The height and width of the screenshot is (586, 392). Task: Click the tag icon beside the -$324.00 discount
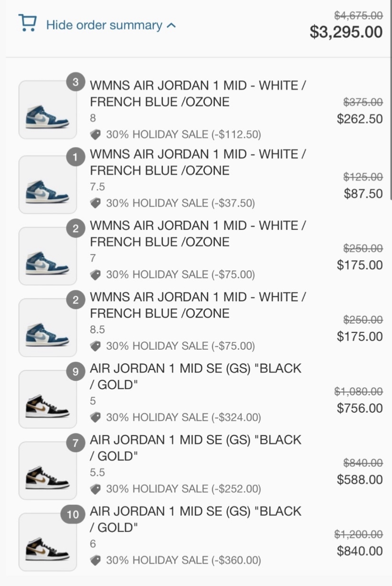(x=95, y=418)
